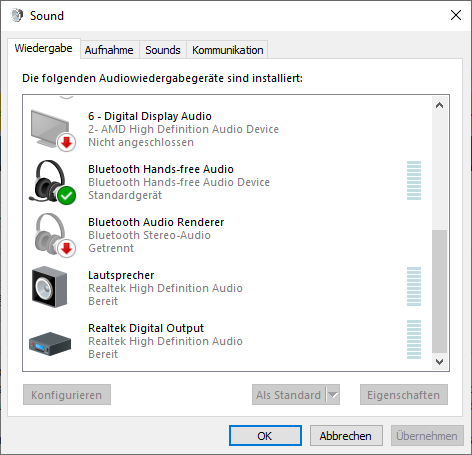The image size is (472, 455).
Task: Click the Lautsprecher speaker icon
Action: coord(49,287)
